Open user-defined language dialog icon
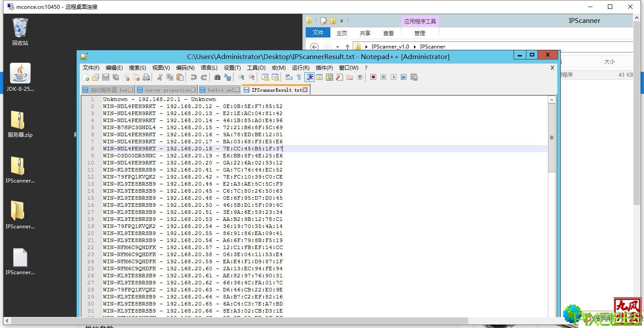This screenshot has width=644, height=328. point(319,77)
